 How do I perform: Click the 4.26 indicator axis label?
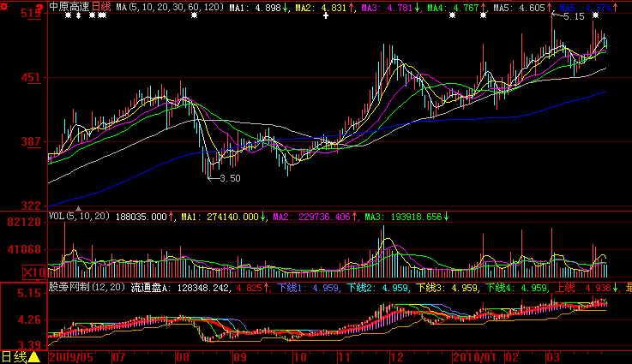tap(29, 319)
